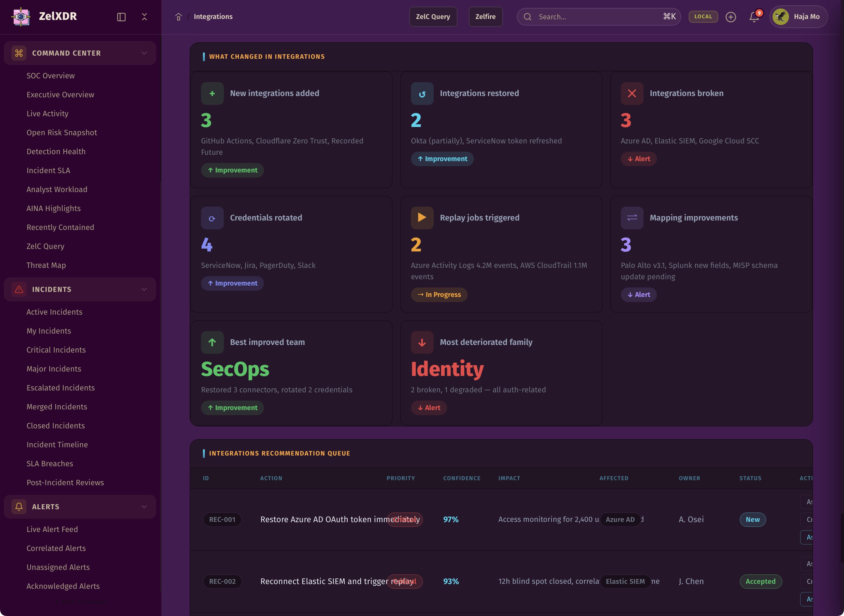This screenshot has width=844, height=616.
Task: Toggle the LOCAL environment badge
Action: (703, 17)
